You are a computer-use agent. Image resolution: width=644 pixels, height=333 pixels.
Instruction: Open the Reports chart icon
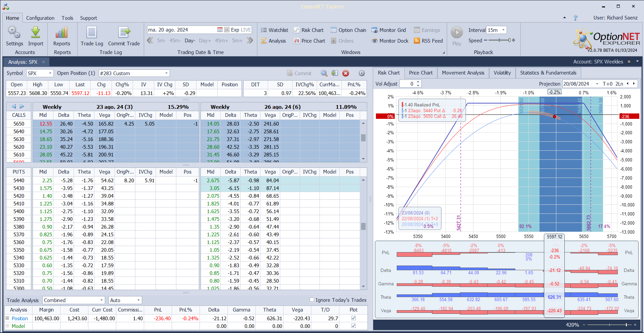pyautogui.click(x=62, y=33)
